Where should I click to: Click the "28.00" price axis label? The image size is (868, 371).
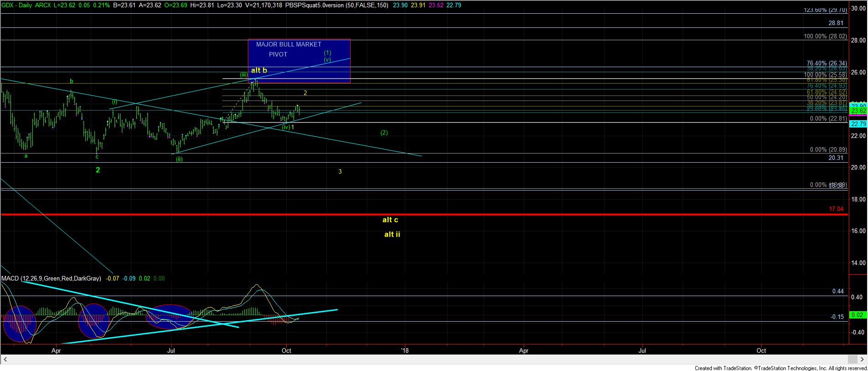pyautogui.click(x=858, y=40)
